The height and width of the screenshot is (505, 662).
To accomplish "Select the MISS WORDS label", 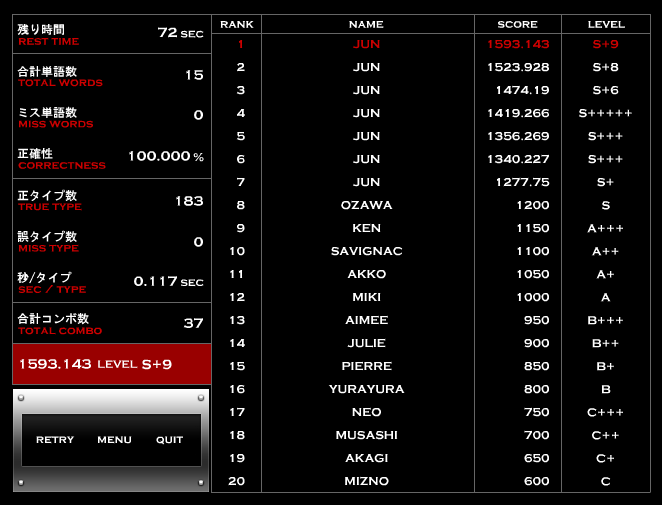I will (56, 124).
